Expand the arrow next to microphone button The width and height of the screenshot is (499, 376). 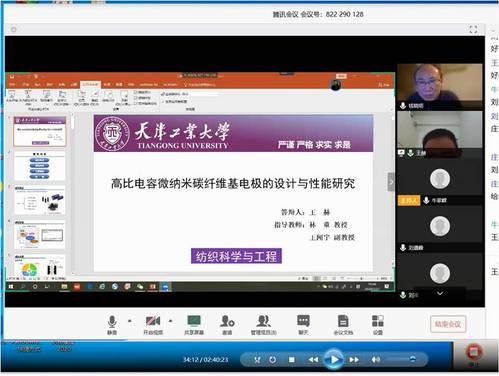coord(130,321)
